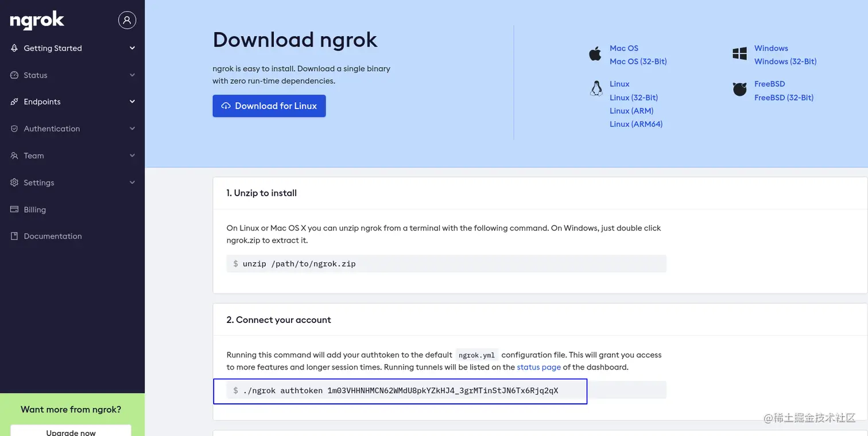Click the Download for Linux button

[x=269, y=106]
